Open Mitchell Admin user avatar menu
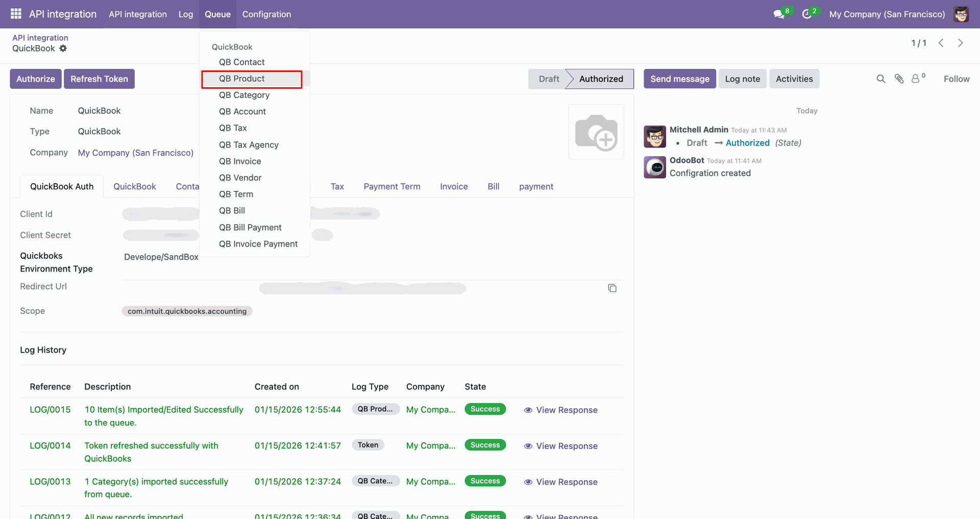 tap(961, 14)
